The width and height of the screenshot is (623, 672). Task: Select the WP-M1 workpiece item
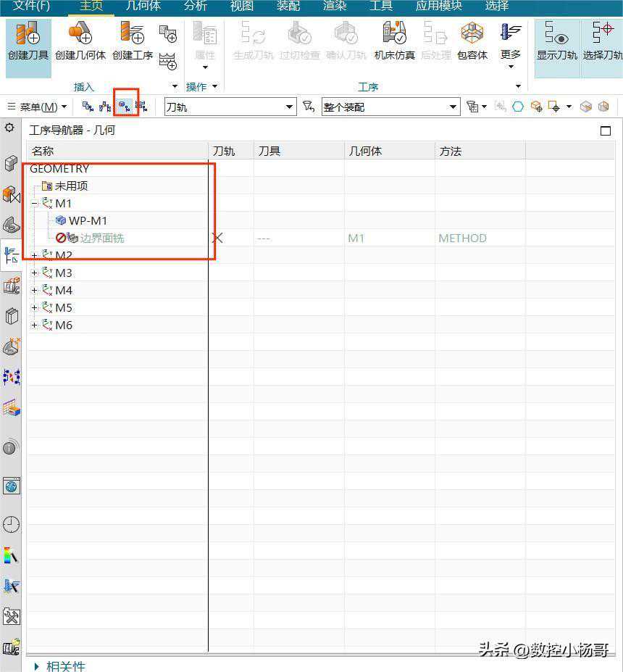tap(88, 220)
